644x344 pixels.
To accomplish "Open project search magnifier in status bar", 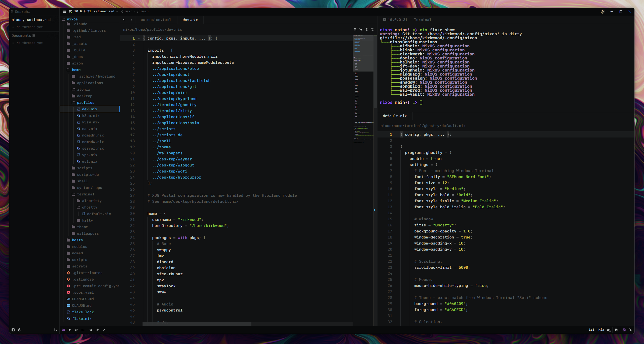I will pyautogui.click(x=91, y=330).
